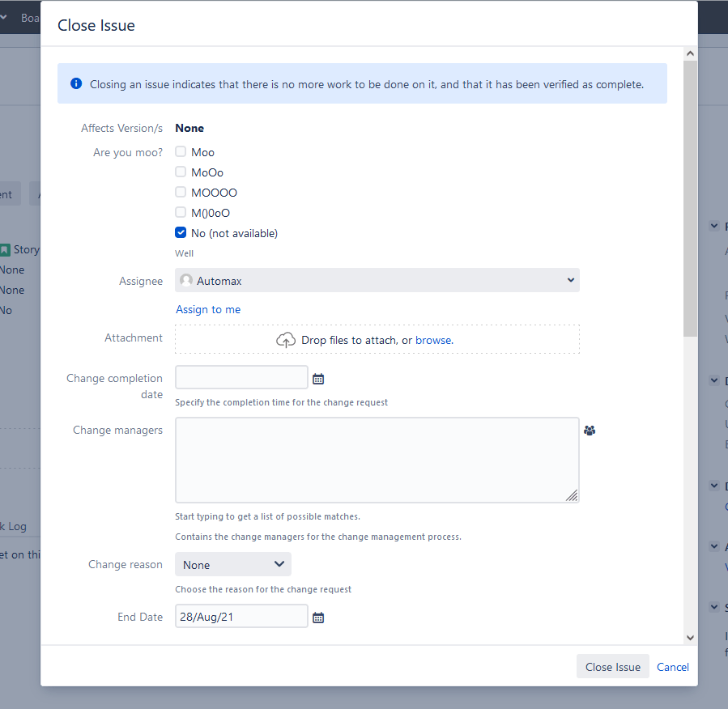728x709 pixels.
Task: Click the info icon in the blue banner
Action: click(76, 83)
